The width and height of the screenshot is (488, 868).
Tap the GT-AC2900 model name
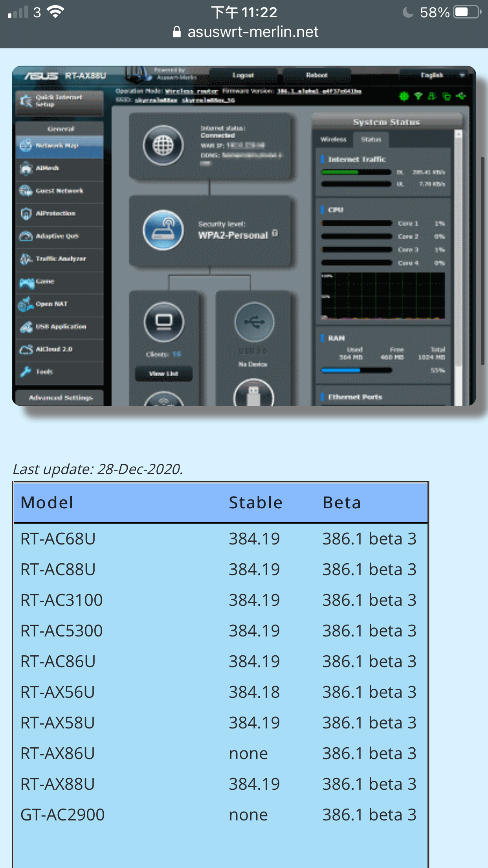pyautogui.click(x=62, y=815)
